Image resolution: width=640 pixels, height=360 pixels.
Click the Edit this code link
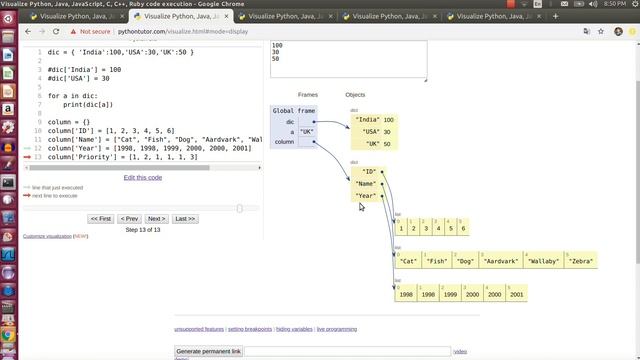point(143,178)
